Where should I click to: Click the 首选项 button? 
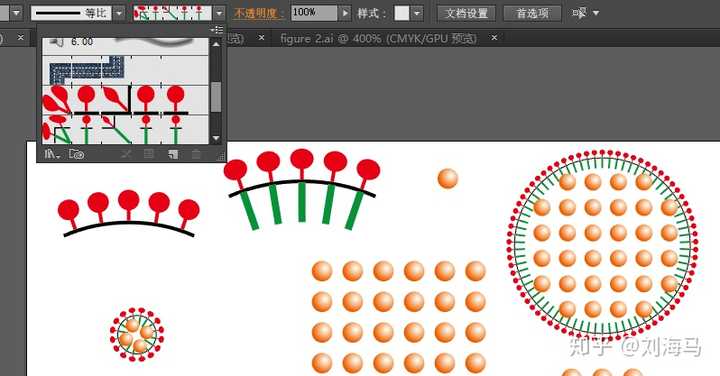(x=532, y=13)
